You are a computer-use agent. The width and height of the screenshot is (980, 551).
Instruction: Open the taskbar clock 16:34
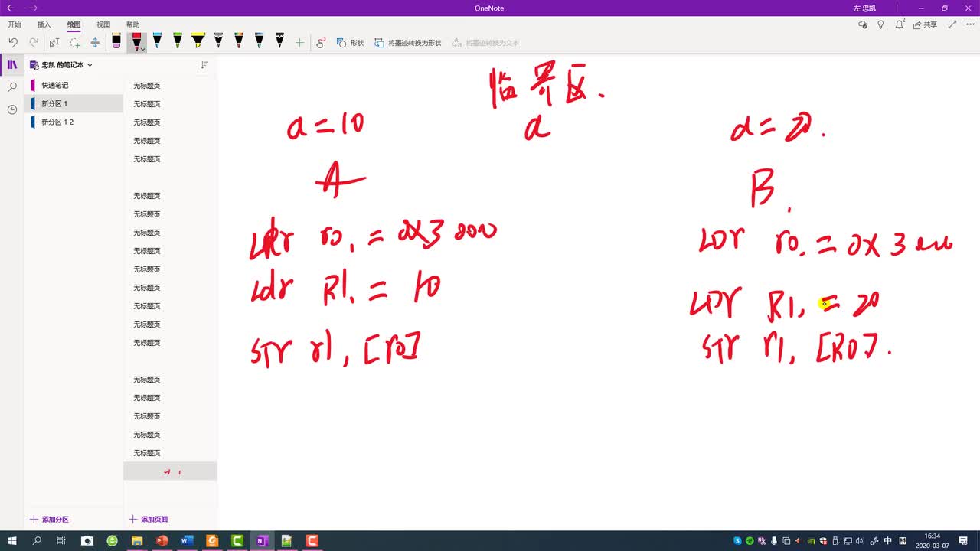click(x=932, y=540)
